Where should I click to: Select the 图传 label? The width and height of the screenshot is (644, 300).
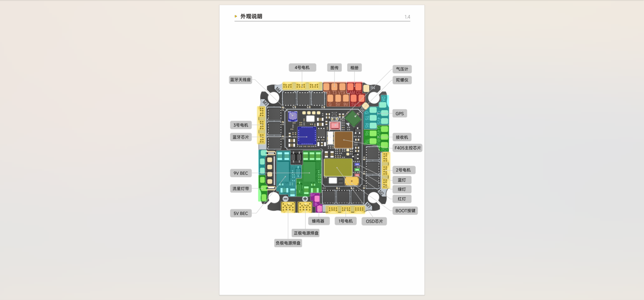click(334, 68)
